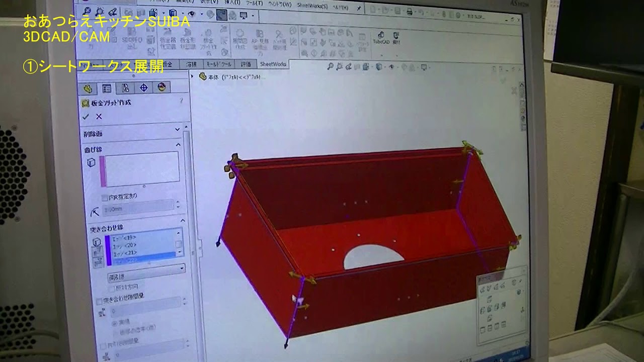The width and height of the screenshot is (644, 362).
Task: Cancel 板金ソリッド作成 with the X icon
Action: tap(99, 117)
